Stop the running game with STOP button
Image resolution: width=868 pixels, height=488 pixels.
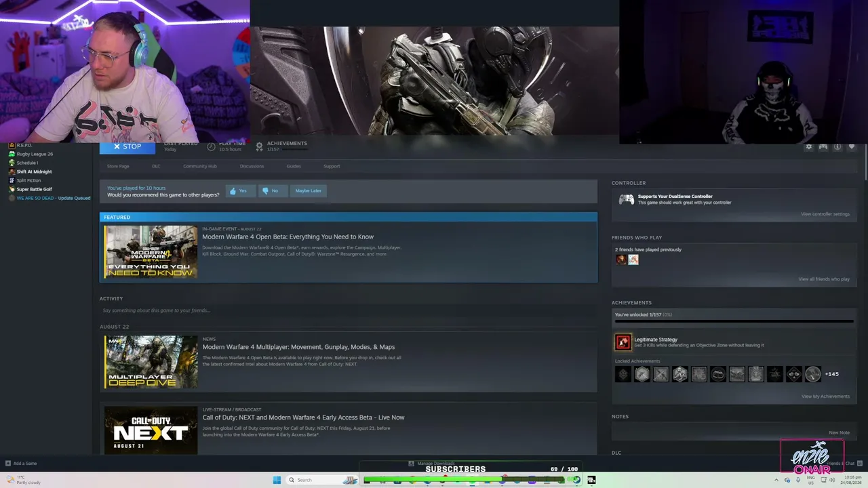point(127,147)
